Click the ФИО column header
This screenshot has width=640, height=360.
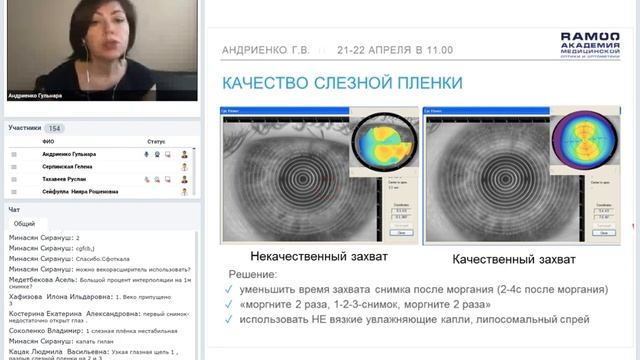[48, 142]
